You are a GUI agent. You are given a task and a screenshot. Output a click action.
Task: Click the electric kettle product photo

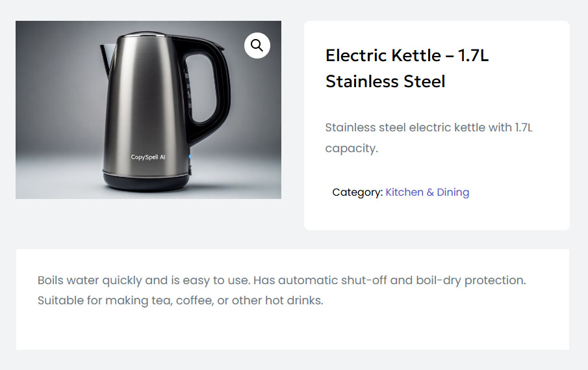(x=148, y=110)
